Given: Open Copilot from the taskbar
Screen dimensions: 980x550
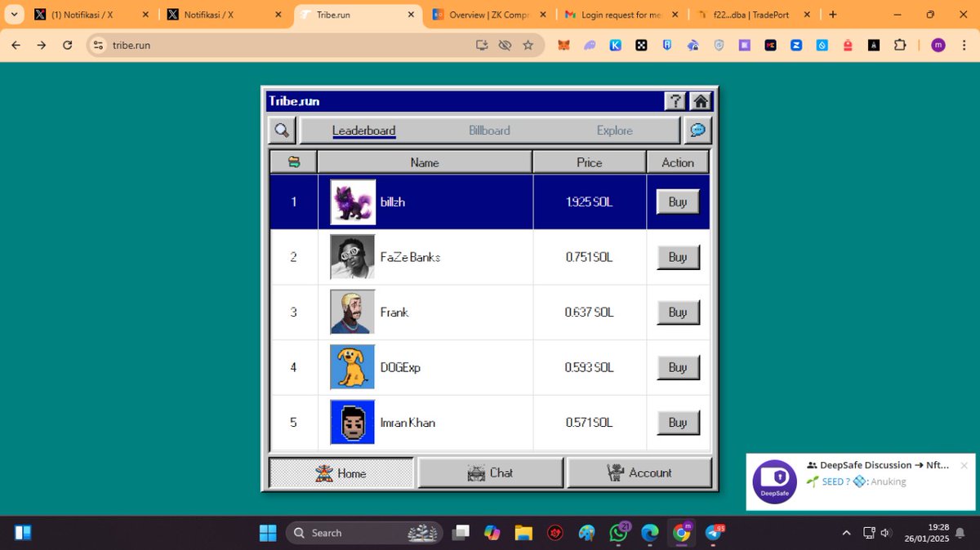Looking at the screenshot, I should [492, 533].
